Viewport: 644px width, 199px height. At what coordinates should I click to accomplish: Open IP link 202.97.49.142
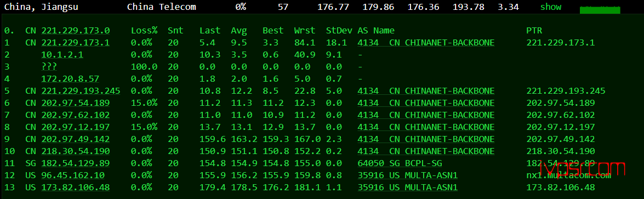coord(75,139)
